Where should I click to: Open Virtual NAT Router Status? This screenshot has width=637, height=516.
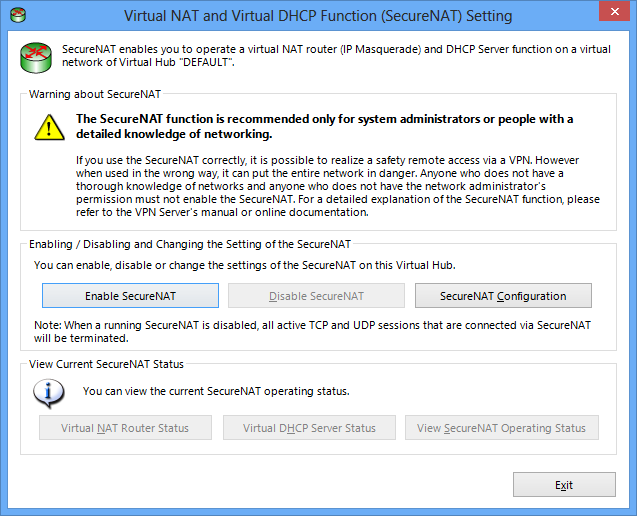click(125, 428)
